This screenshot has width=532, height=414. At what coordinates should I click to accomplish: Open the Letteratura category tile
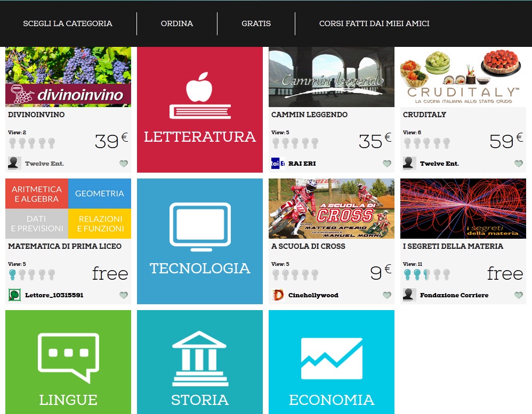coord(199,110)
